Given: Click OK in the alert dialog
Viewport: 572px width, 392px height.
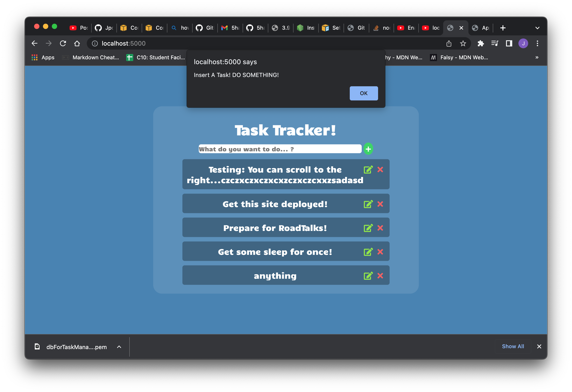Looking at the screenshot, I should click(363, 93).
